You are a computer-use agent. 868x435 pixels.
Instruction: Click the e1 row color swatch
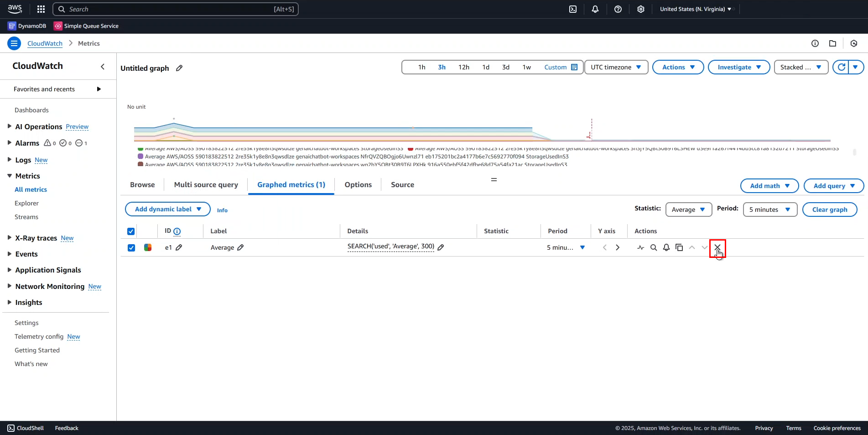click(148, 247)
